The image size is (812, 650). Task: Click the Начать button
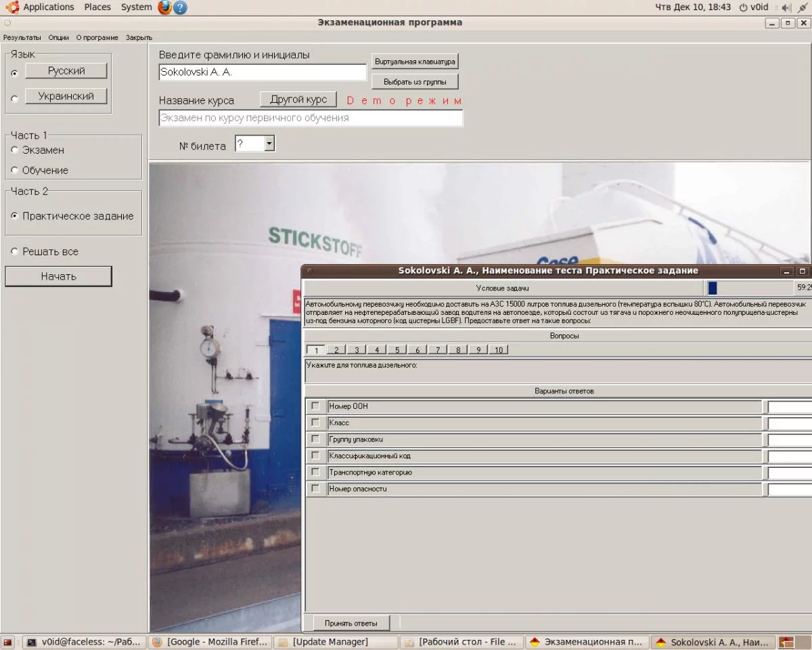58,276
